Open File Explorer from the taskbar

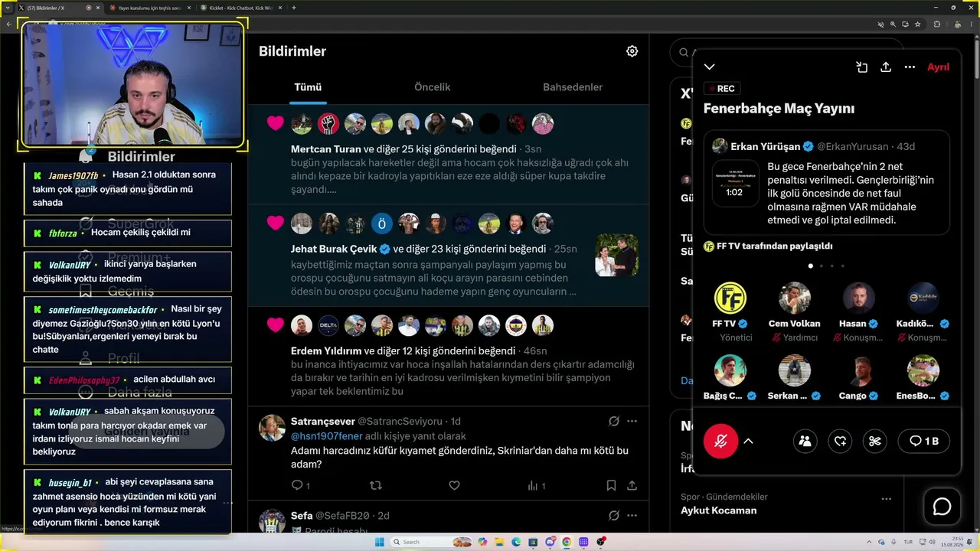click(x=499, y=542)
